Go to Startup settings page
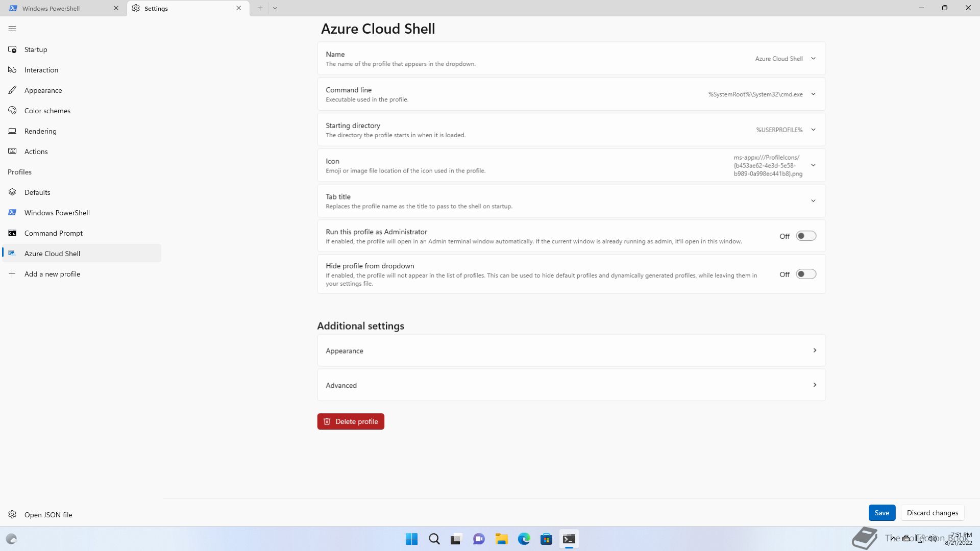The width and height of the screenshot is (980, 551). tap(82, 49)
